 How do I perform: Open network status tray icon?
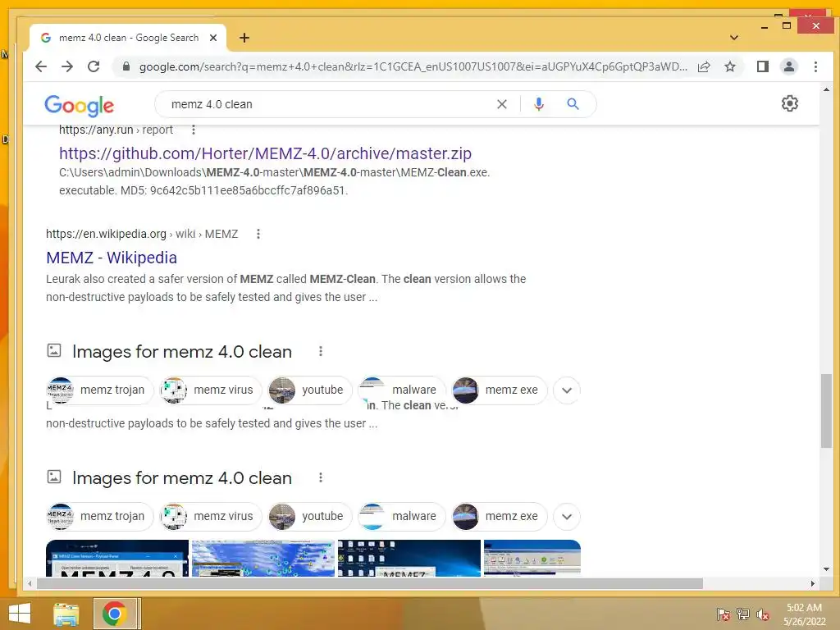pyautogui.click(x=743, y=614)
